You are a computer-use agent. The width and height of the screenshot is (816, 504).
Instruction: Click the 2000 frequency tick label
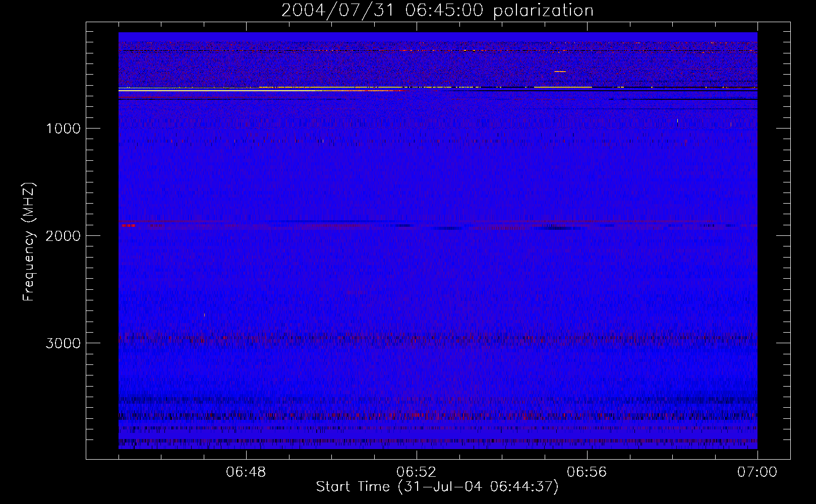(63, 236)
